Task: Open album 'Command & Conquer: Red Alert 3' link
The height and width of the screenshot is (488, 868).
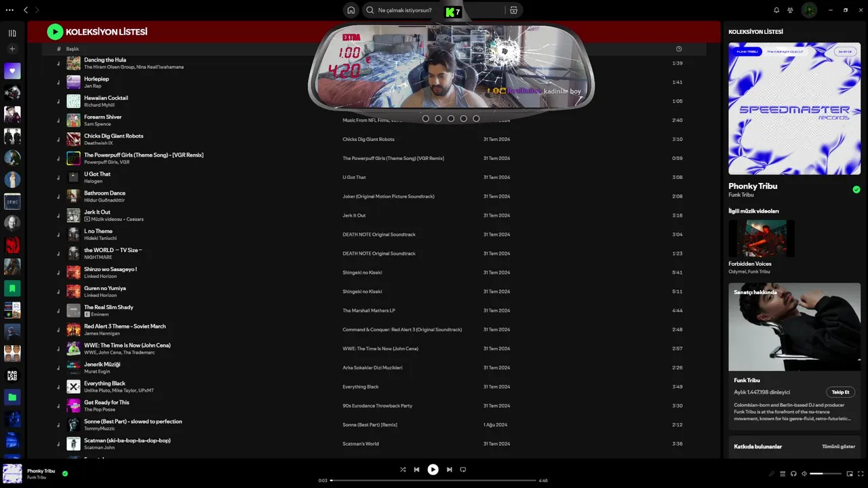Action: coord(402,329)
